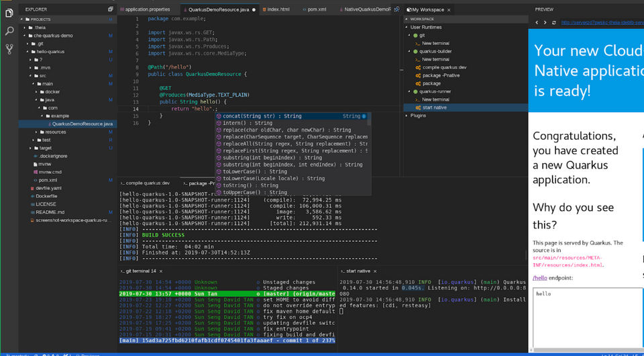Screen dimensions: 644x356
Task: Click unsaved dot on QuarkusDemoResource.java tab
Action: click(254, 9)
